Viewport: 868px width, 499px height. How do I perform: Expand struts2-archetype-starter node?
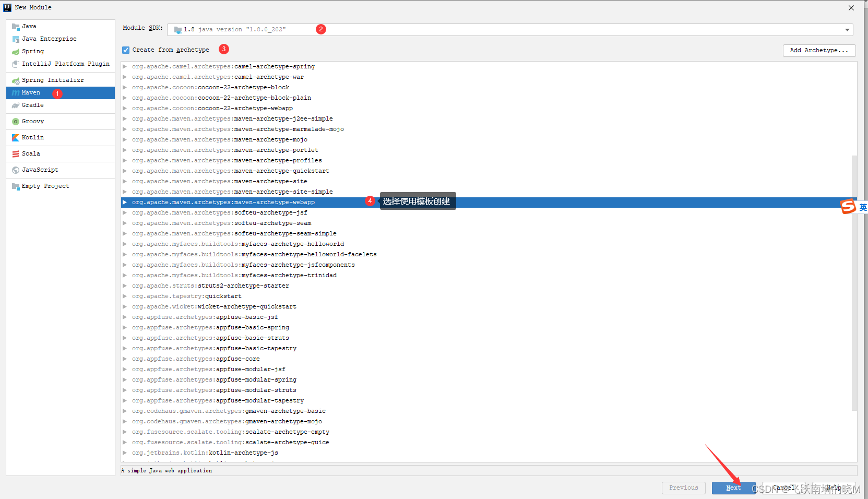[x=125, y=286]
